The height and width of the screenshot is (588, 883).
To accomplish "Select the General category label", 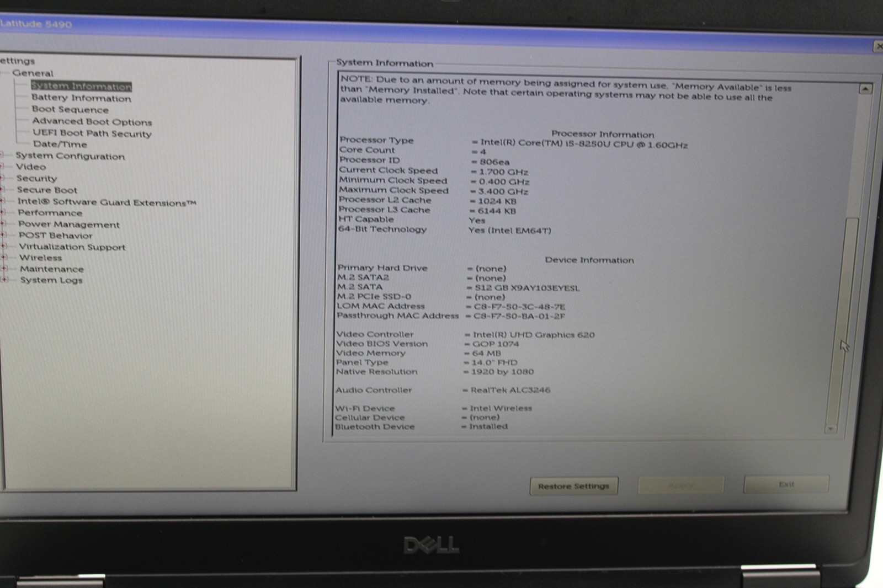I will [x=33, y=73].
